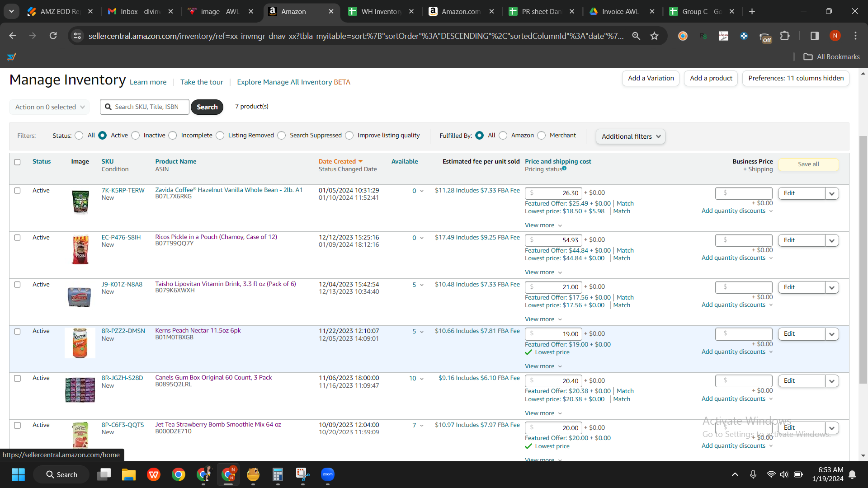This screenshot has width=868, height=488.
Task: Bookmark this page with the star icon
Action: click(x=654, y=36)
